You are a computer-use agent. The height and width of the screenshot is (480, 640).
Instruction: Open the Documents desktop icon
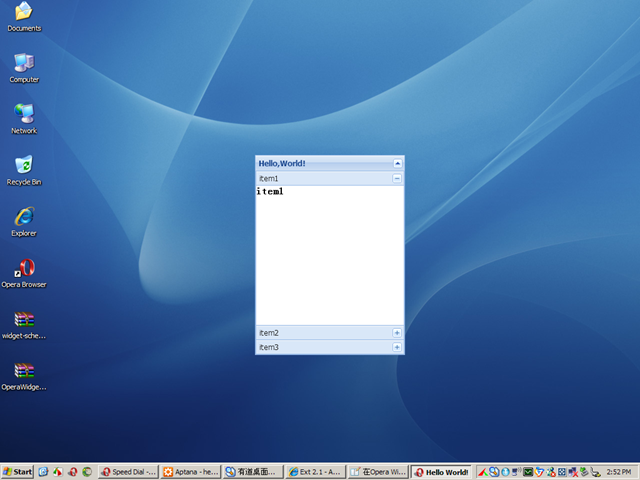pyautogui.click(x=24, y=13)
